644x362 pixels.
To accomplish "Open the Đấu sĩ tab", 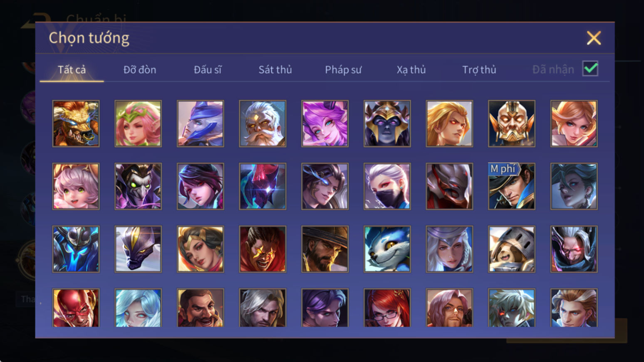I will (208, 70).
